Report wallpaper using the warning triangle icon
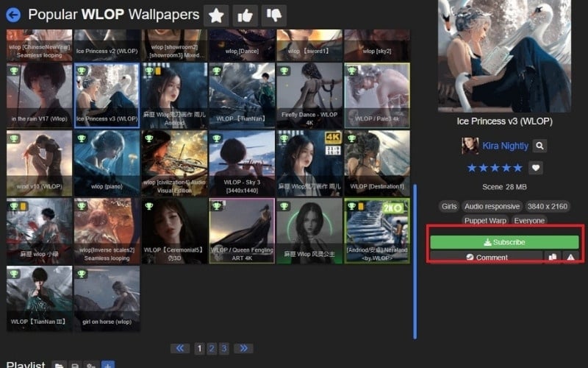The width and height of the screenshot is (588, 368). [570, 258]
